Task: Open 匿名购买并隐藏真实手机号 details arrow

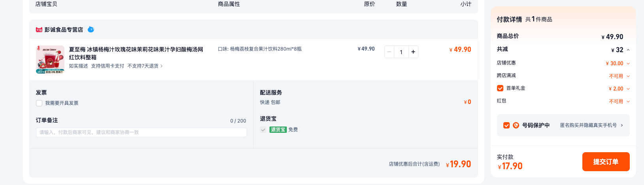Action: pyautogui.click(x=622, y=125)
